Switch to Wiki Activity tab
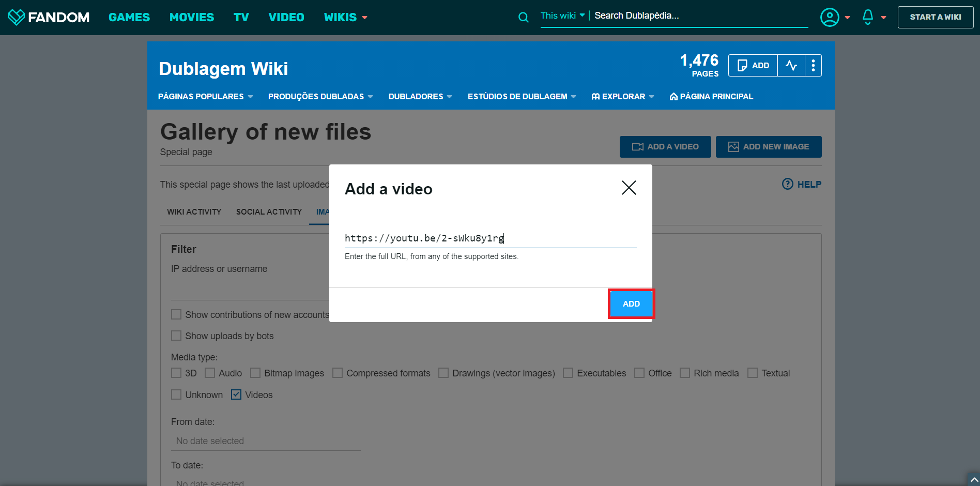 point(194,212)
